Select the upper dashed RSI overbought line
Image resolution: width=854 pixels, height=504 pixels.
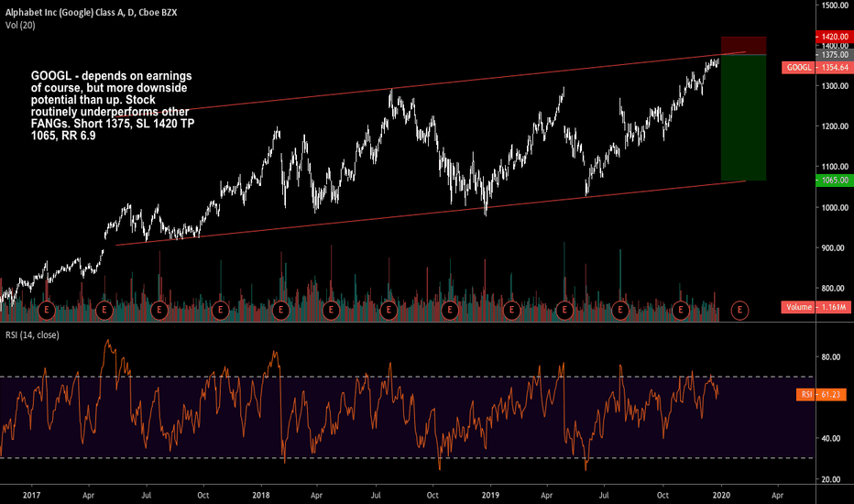click(408, 377)
